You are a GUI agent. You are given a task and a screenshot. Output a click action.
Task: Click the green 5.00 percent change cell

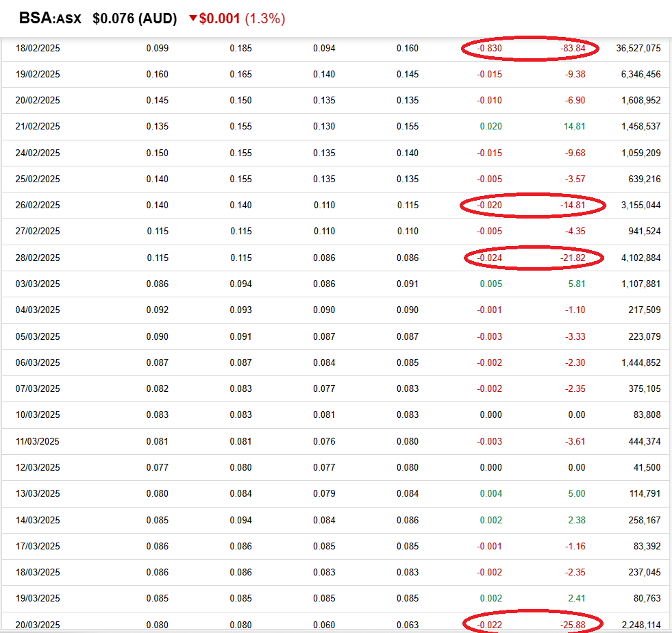click(576, 493)
